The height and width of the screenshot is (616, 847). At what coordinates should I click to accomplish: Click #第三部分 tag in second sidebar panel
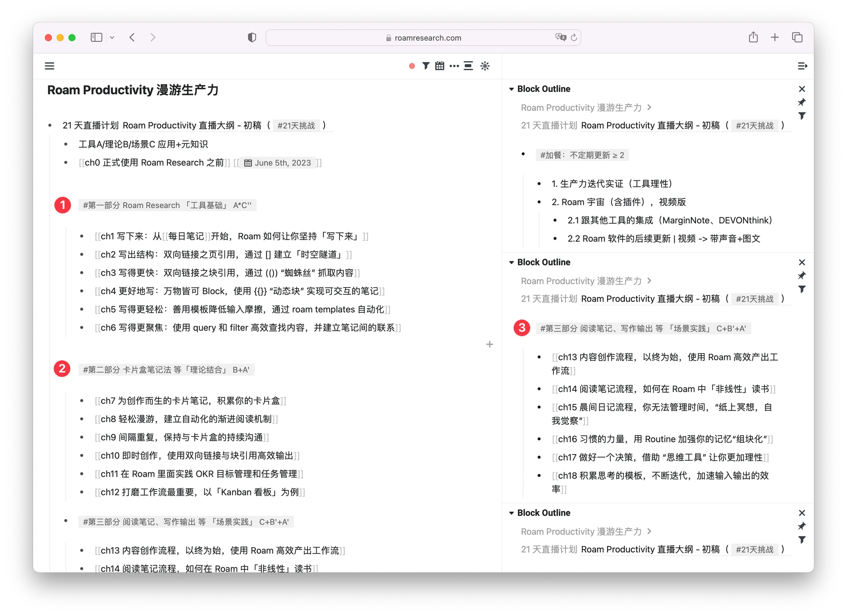click(x=643, y=329)
